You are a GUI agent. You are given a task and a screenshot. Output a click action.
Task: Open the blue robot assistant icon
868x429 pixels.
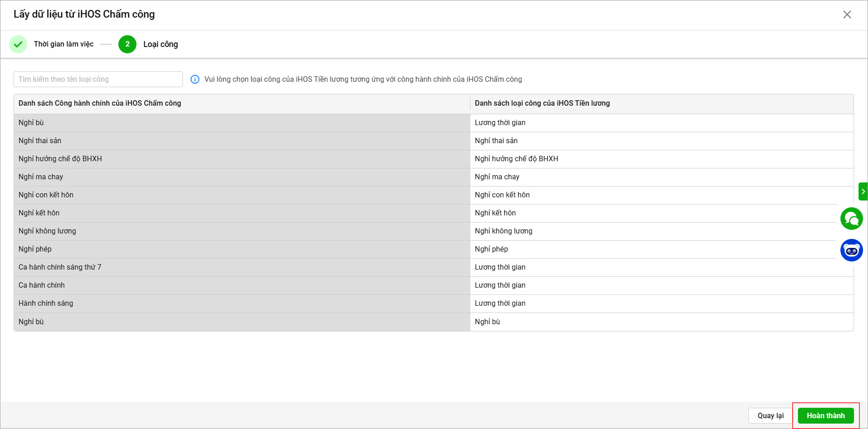[x=851, y=250]
